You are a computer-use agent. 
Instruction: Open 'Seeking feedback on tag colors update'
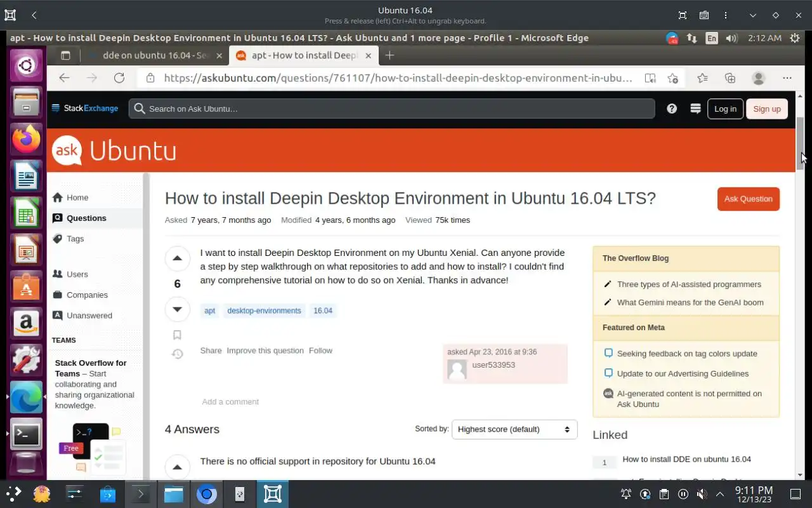(x=687, y=354)
